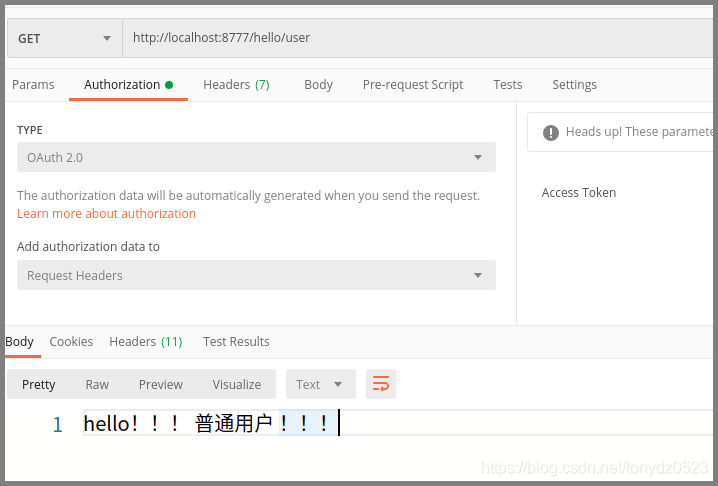This screenshot has height=486, width=718.
Task: Switch response view to Pretty
Action: tap(38, 384)
